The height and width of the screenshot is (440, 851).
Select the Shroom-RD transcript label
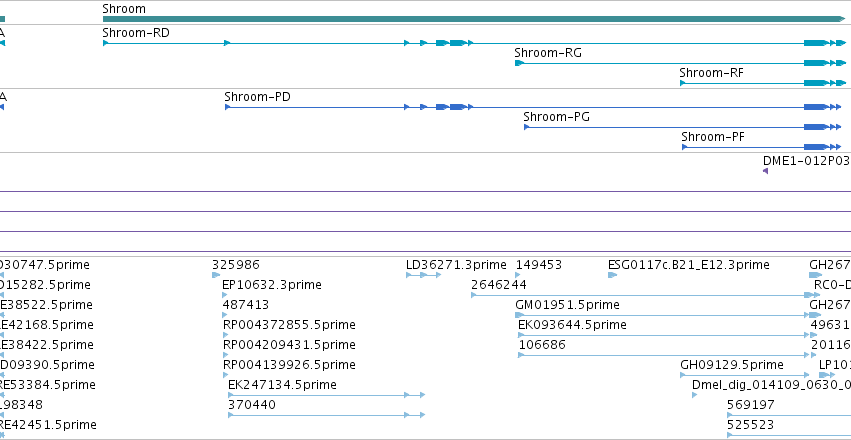(136, 33)
